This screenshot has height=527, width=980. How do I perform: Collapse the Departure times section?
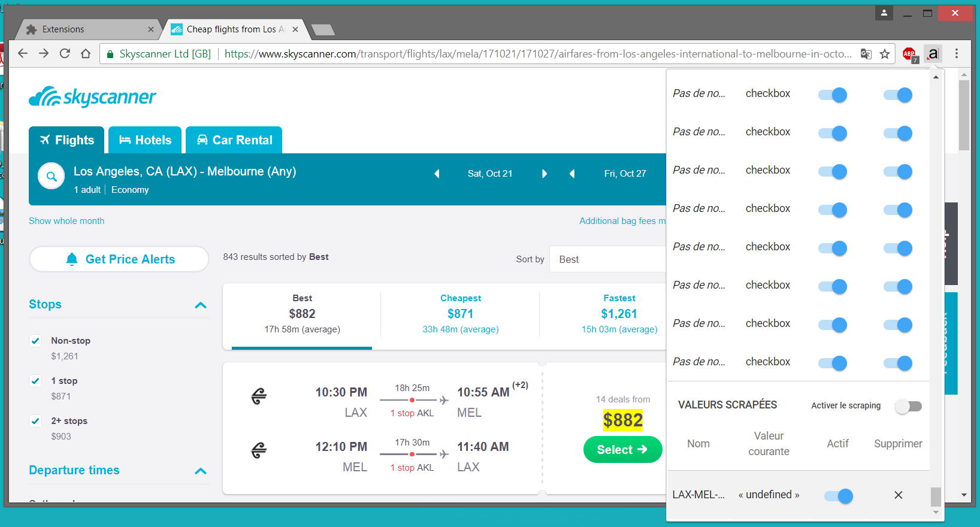point(201,471)
